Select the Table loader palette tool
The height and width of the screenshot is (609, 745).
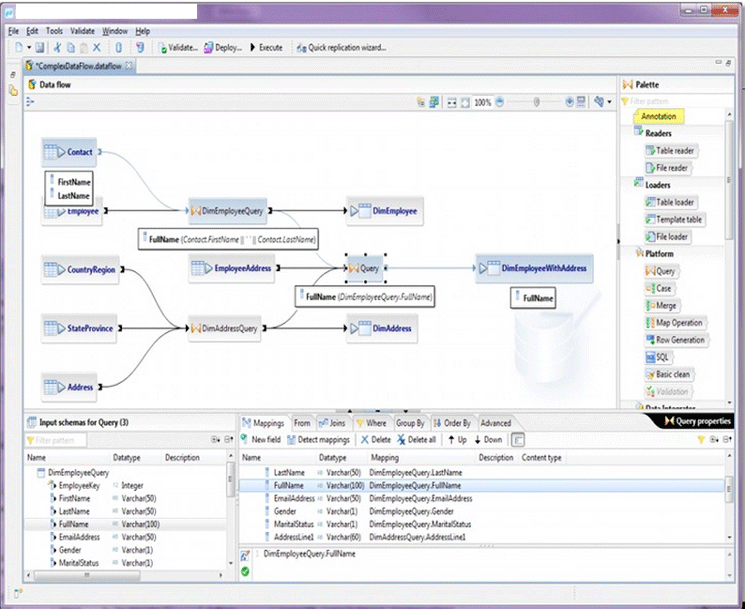670,202
